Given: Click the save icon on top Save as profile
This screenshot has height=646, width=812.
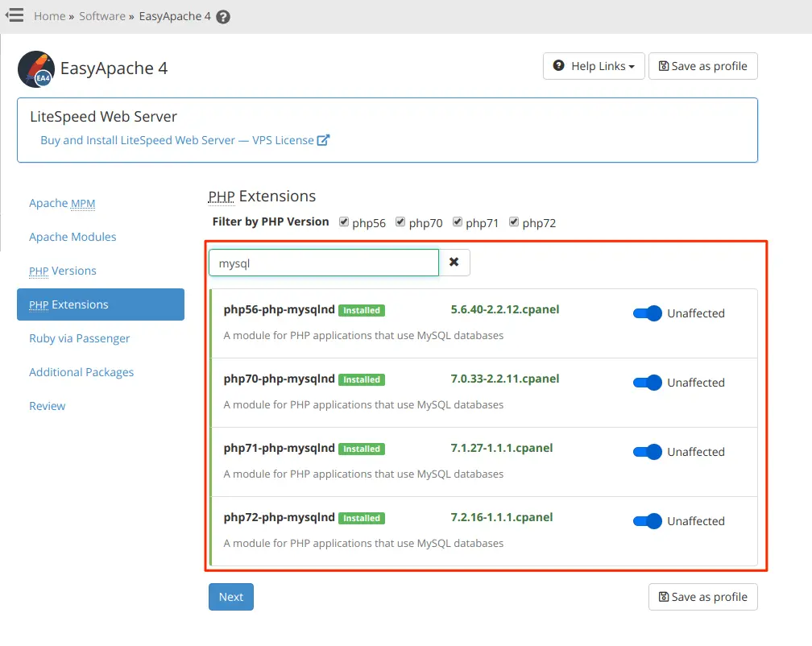Looking at the screenshot, I should coord(662,66).
